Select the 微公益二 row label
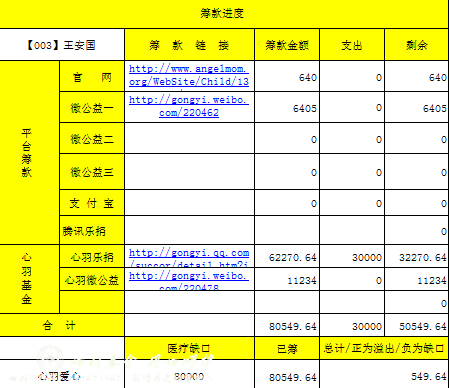 pyautogui.click(x=92, y=138)
